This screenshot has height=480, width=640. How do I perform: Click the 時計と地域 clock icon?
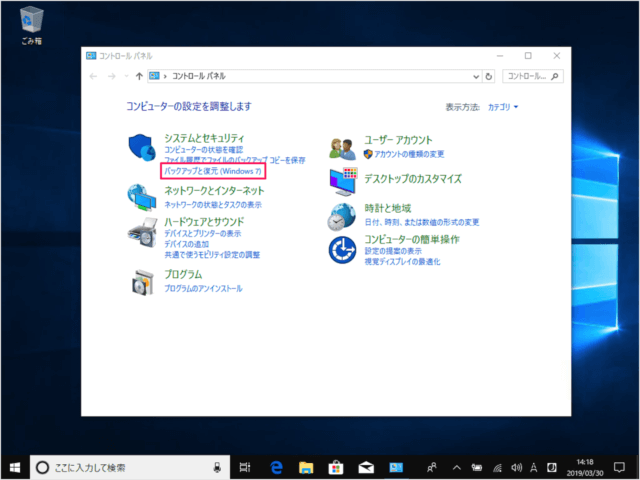(x=343, y=214)
